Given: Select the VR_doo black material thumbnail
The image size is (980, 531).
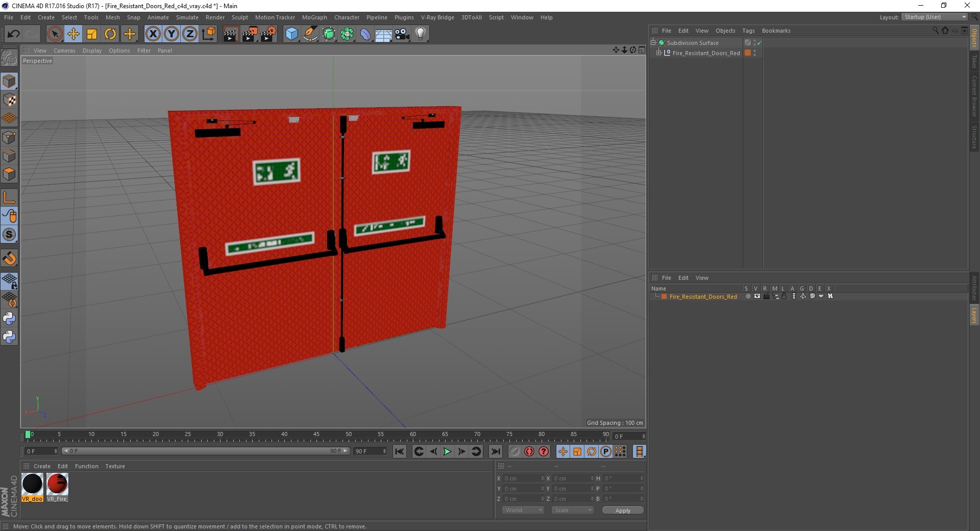Looking at the screenshot, I should (x=32, y=484).
